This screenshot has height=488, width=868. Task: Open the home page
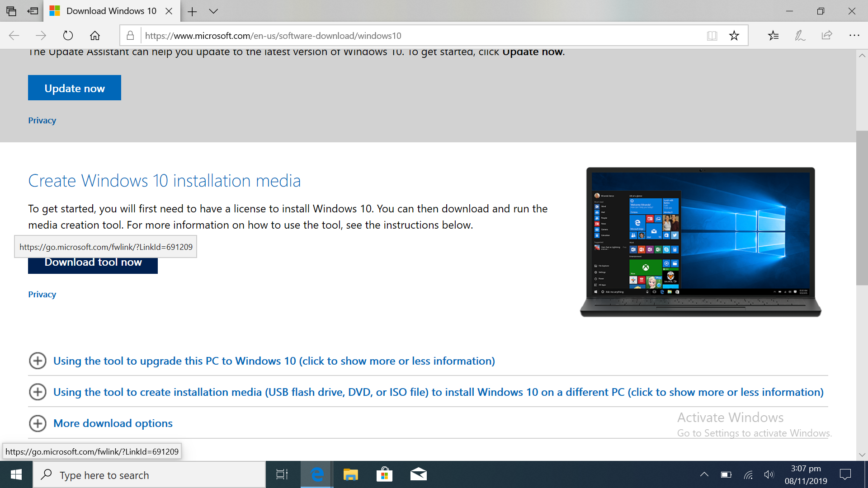coord(95,35)
